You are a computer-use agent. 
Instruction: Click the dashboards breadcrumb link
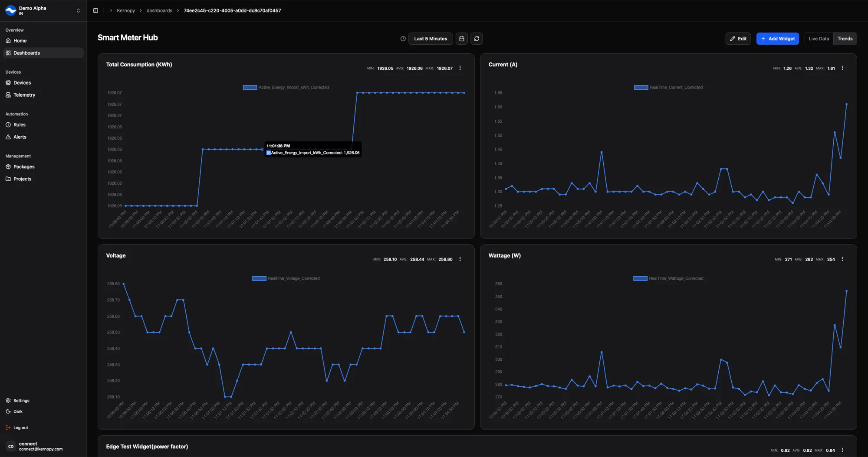(x=159, y=10)
